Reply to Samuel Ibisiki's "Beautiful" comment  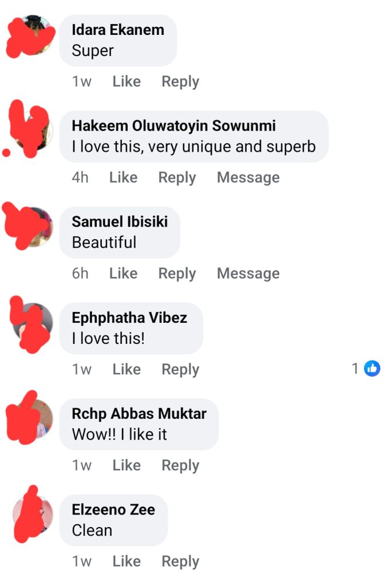coord(177,274)
